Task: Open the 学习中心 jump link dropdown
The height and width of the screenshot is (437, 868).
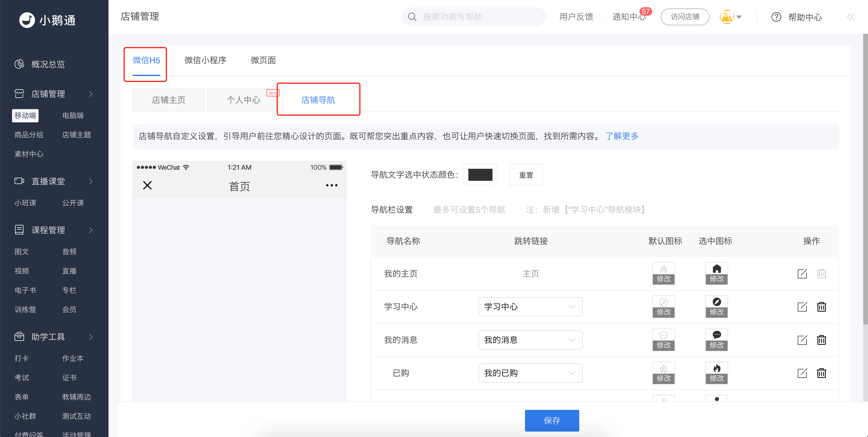Action: (530, 307)
